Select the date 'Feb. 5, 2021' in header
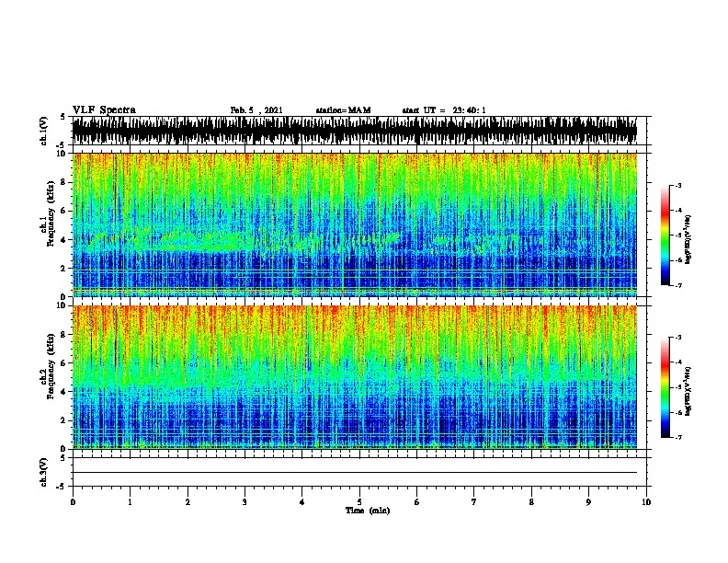 pos(256,110)
